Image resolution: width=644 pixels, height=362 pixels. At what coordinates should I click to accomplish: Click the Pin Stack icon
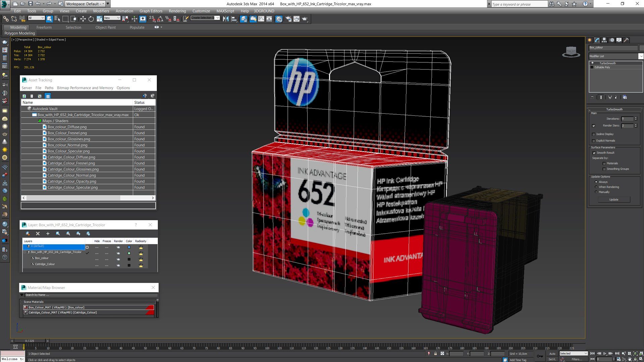coord(592,97)
